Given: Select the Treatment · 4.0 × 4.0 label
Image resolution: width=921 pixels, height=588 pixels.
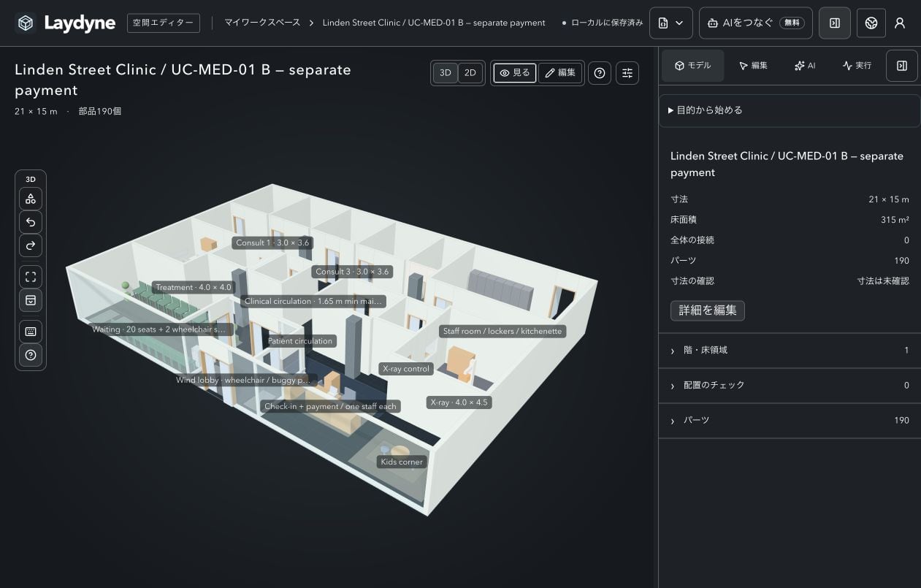Looking at the screenshot, I should coord(194,288).
